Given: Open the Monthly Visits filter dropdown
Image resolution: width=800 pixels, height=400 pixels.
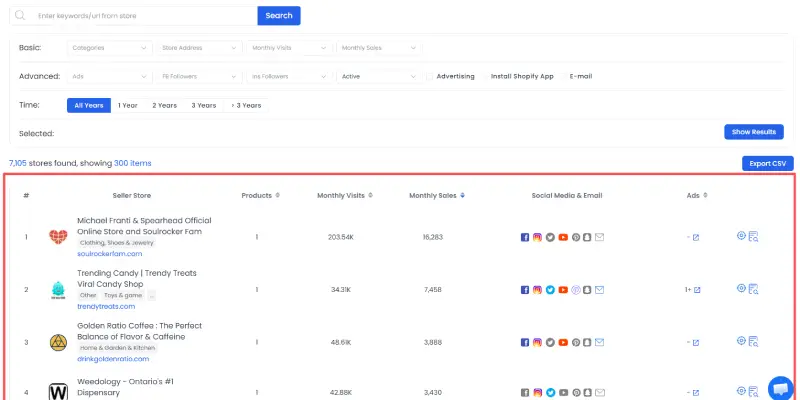Looking at the screenshot, I should (289, 48).
